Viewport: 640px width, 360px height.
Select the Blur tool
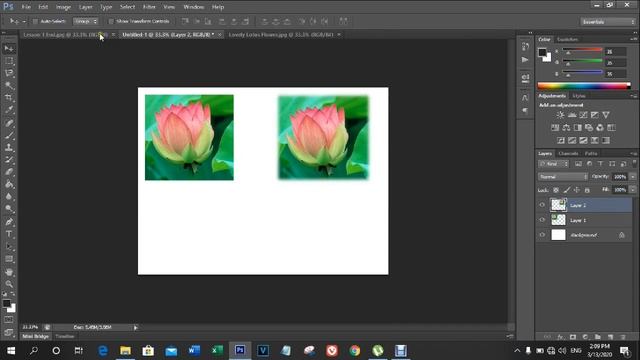click(x=9, y=197)
